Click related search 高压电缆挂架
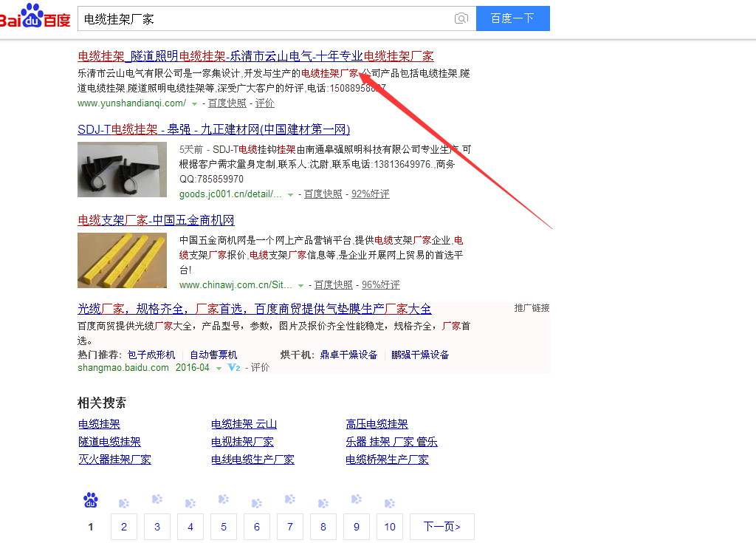 tap(377, 424)
